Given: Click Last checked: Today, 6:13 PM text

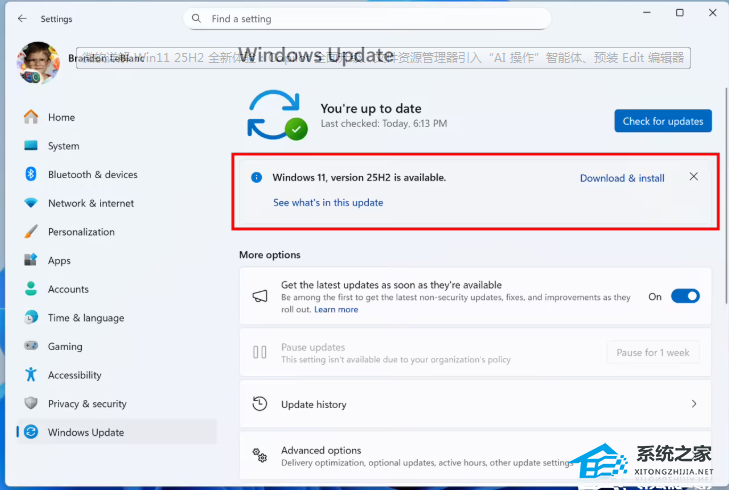Looking at the screenshot, I should 384,124.
